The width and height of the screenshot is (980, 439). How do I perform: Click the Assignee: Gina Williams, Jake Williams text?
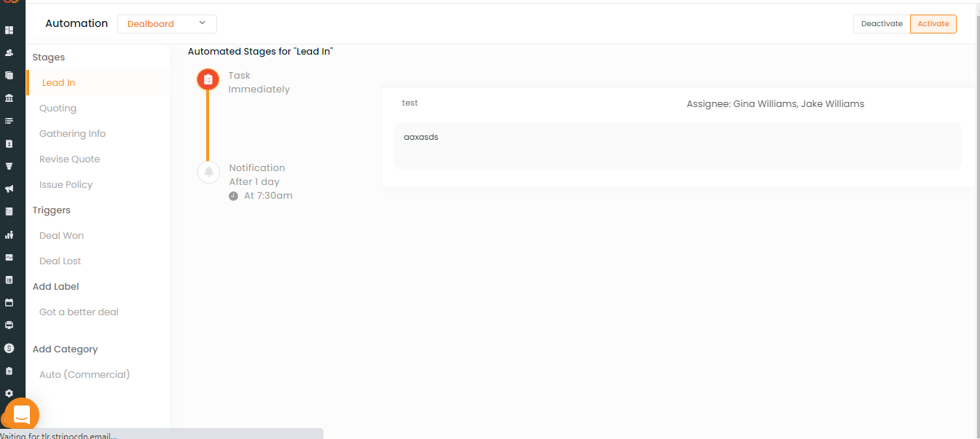pyautogui.click(x=775, y=104)
